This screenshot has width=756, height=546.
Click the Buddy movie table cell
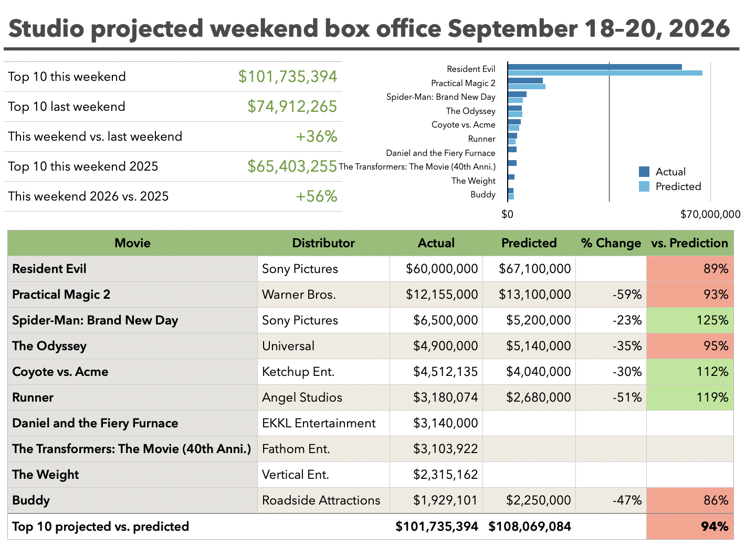point(132,500)
